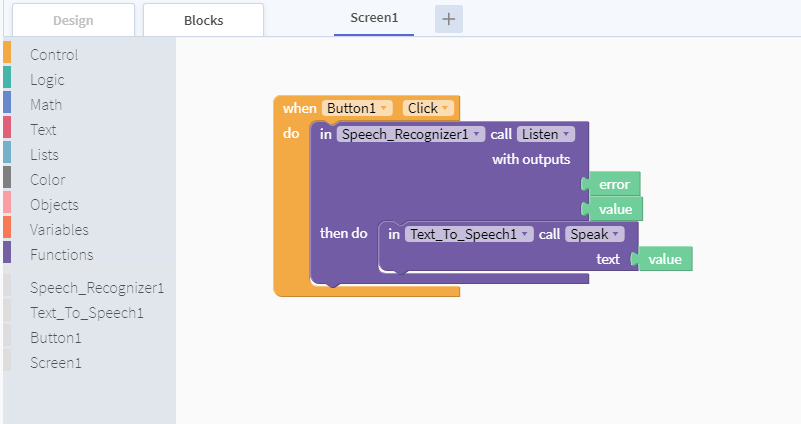Select the Variables blocks category
This screenshot has height=424, width=801.
pyautogui.click(x=59, y=230)
